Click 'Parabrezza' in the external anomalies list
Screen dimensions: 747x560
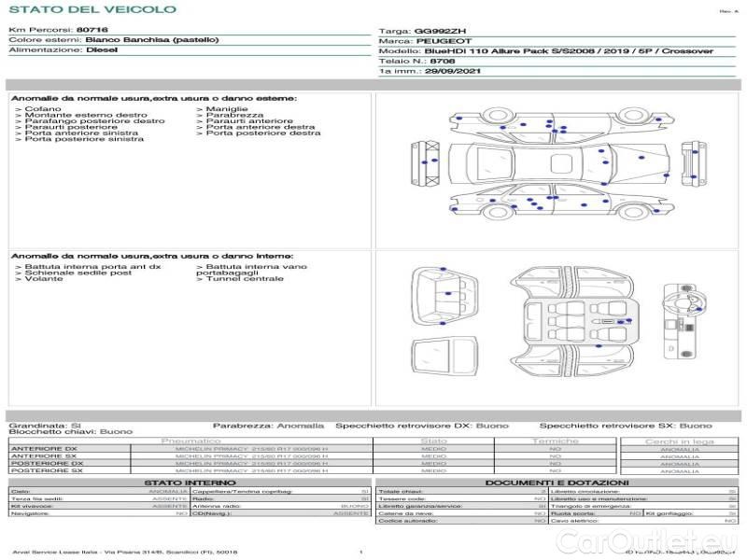234,115
